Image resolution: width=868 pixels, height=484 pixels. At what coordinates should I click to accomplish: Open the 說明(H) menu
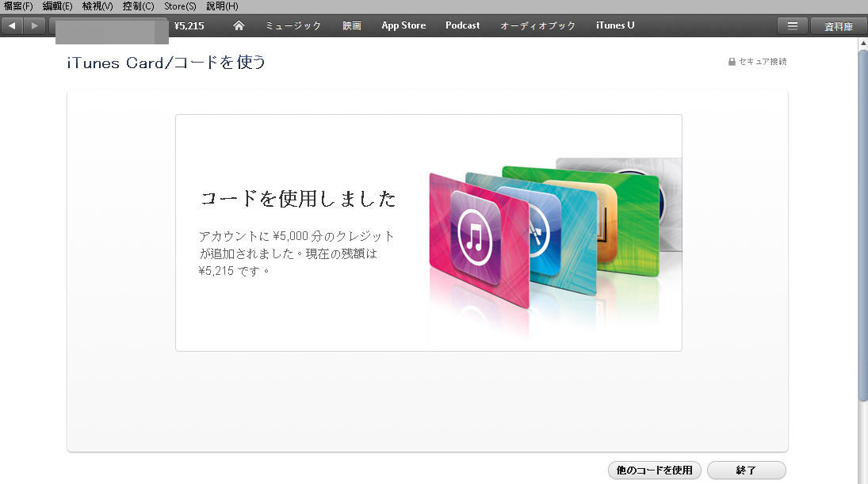pos(222,6)
